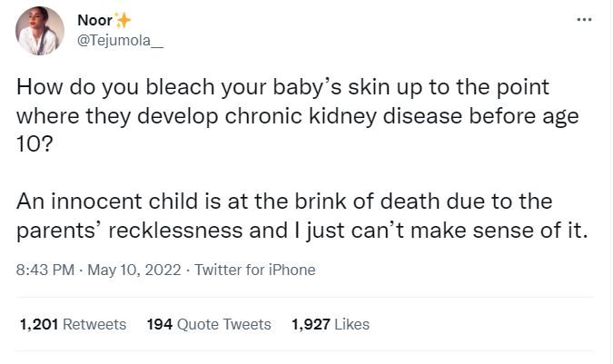The height and width of the screenshot is (364, 613).
Task: Click the word "recklessness" in the tweet
Action: (179, 228)
